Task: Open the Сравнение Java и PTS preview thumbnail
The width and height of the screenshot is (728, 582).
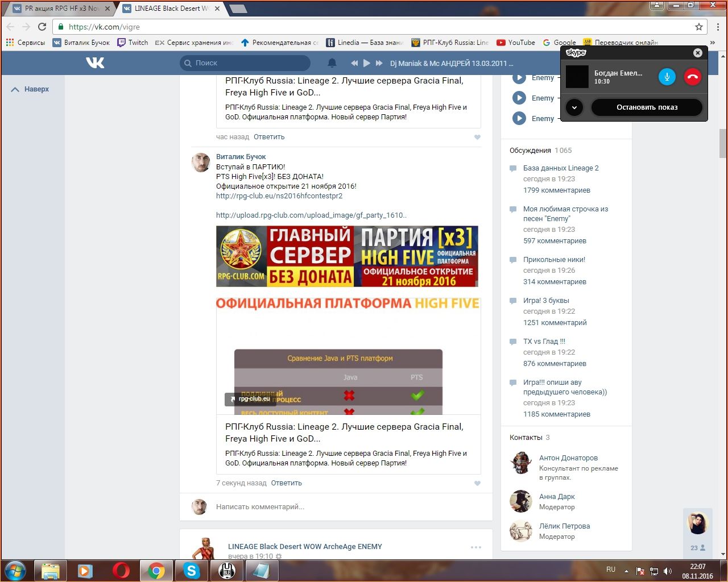Action: pyautogui.click(x=348, y=356)
